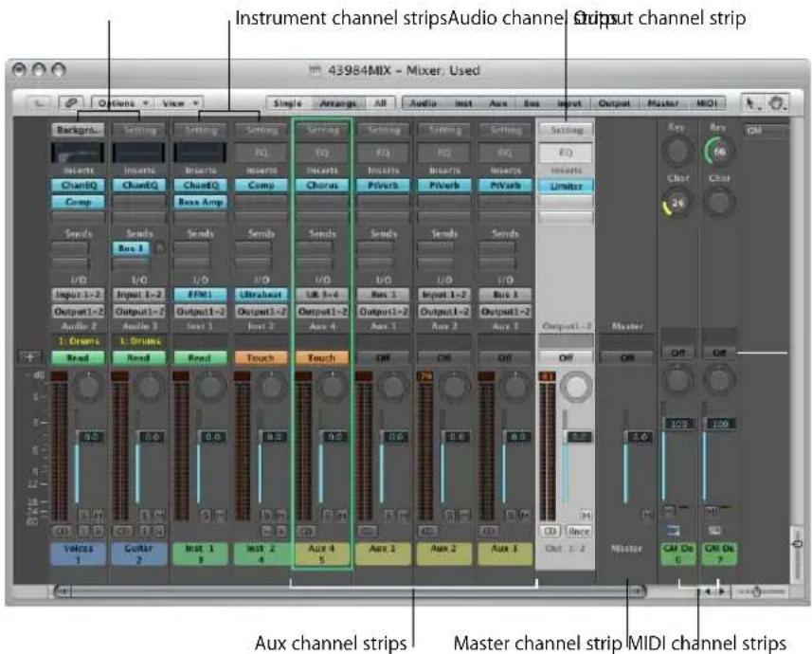Record-enable R button on Guitar strip
Image resolution: width=812 pixels, height=654 pixels.
158,531
